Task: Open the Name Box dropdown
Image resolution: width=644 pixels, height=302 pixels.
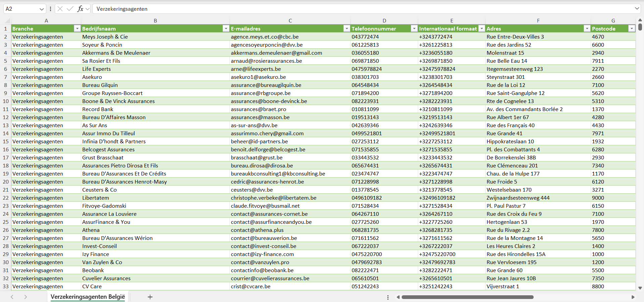Action: (42, 9)
